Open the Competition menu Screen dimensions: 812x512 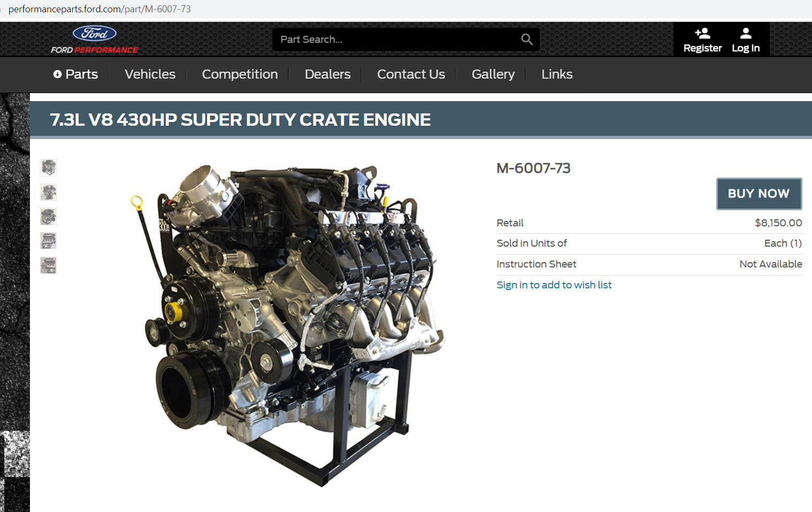240,74
